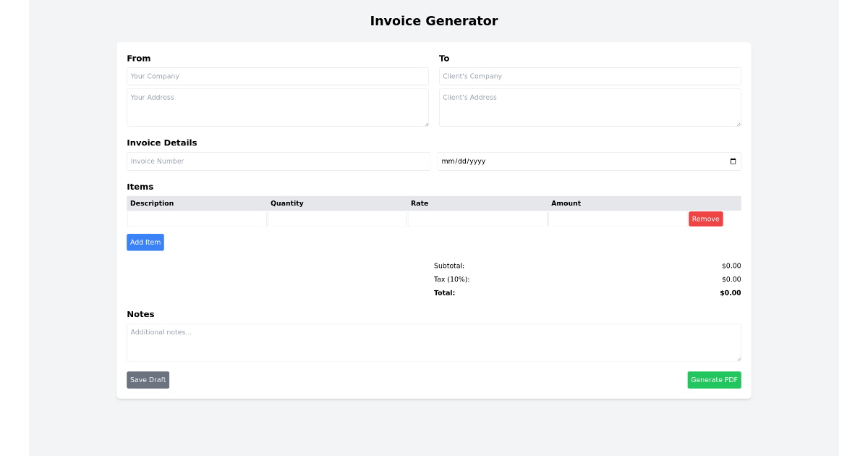Click Generate PDF
Viewport: 868px width, 456px height.
[x=714, y=379]
